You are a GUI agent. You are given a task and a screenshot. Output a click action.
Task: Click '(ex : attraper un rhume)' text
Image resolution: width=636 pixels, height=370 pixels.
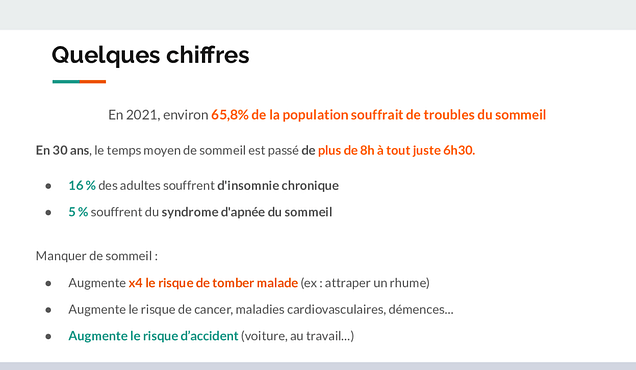[365, 283]
